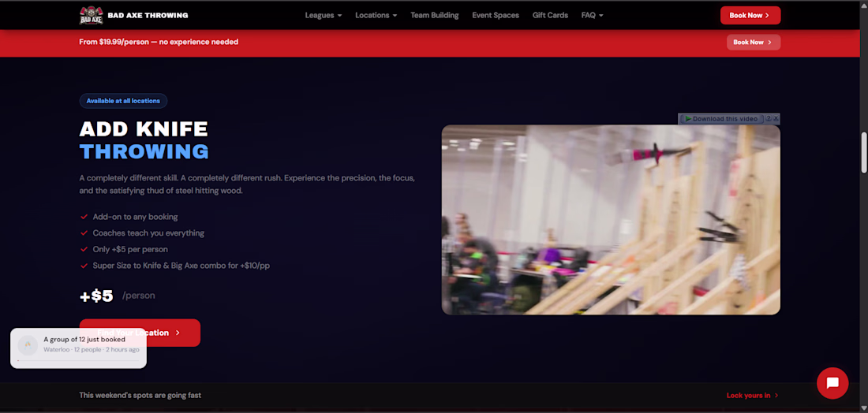Click the BAD AXE THROWING brand text
Viewport: 868px width, 413px height.
[x=148, y=16]
